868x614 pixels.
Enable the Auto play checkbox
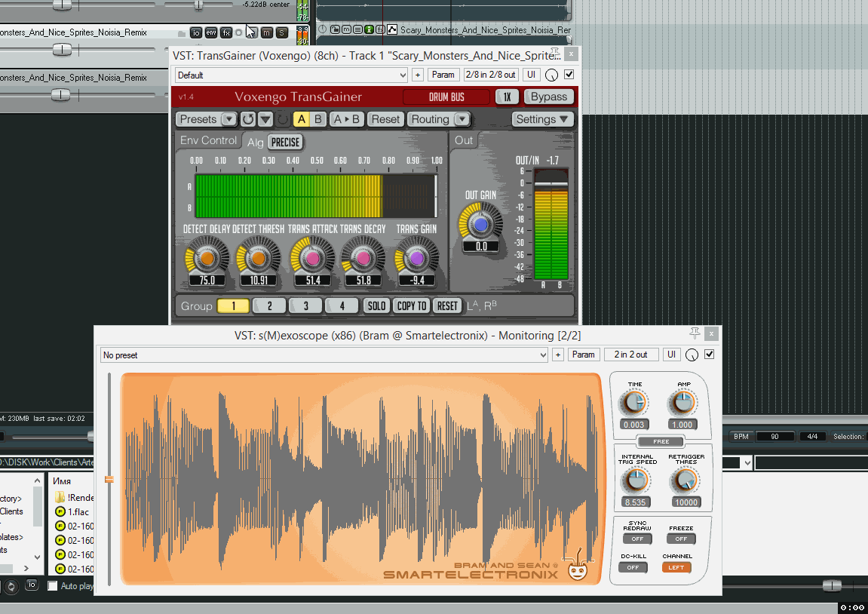[53, 586]
